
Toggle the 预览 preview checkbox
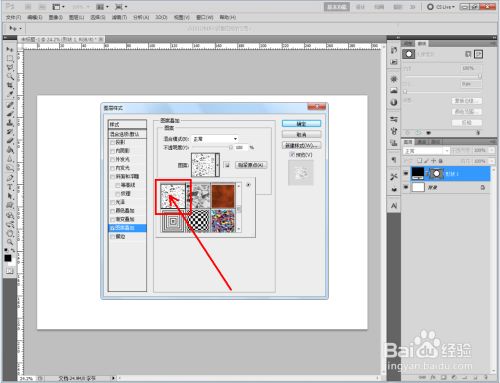tap(292, 155)
